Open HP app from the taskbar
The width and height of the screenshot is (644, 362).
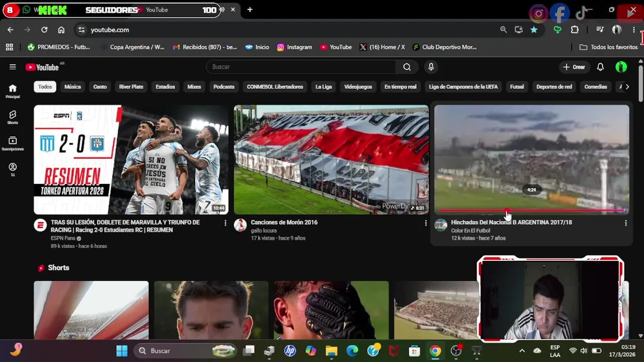290,350
